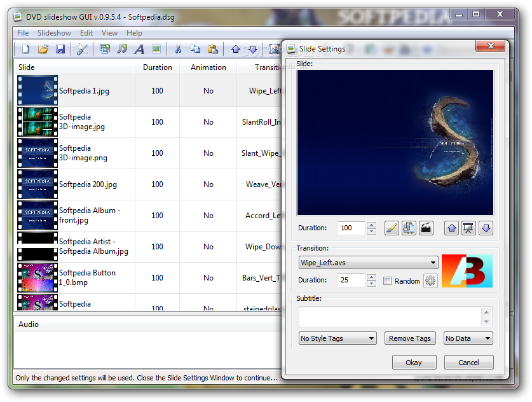
Task: Click the transition Duration field showing 25
Action: (x=351, y=281)
